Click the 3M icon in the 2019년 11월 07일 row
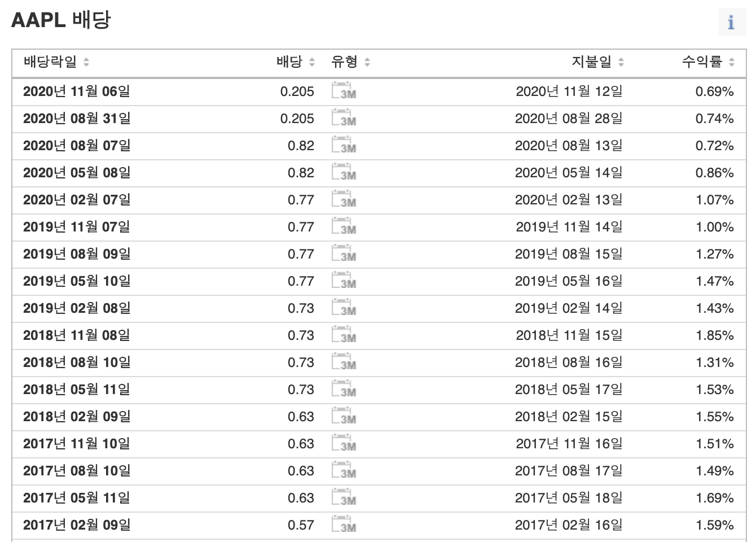Image resolution: width=756 pixels, height=542 pixels. coord(343,226)
